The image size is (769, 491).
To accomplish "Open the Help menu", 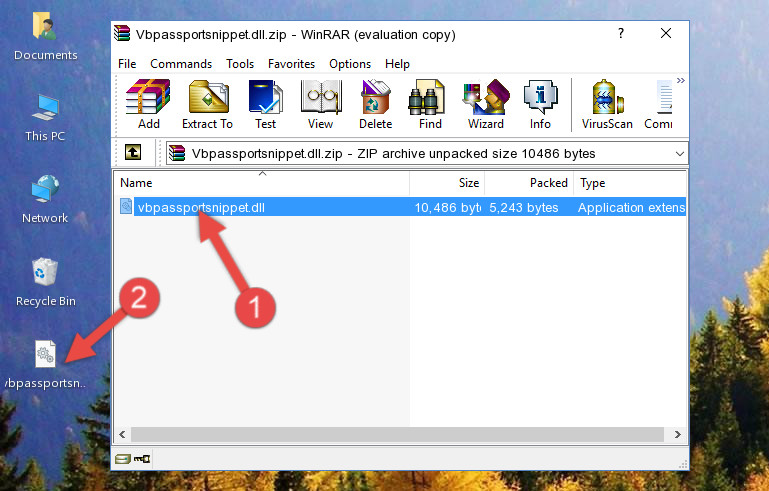I will [397, 64].
